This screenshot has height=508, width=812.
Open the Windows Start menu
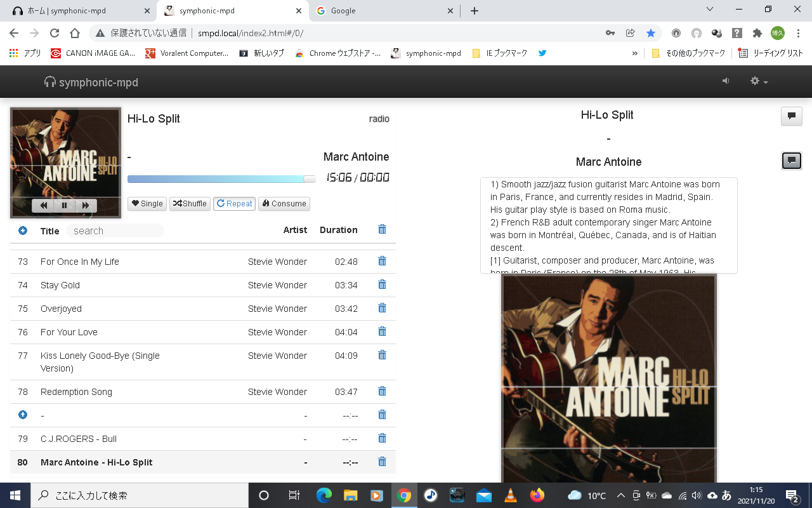pyautogui.click(x=15, y=495)
